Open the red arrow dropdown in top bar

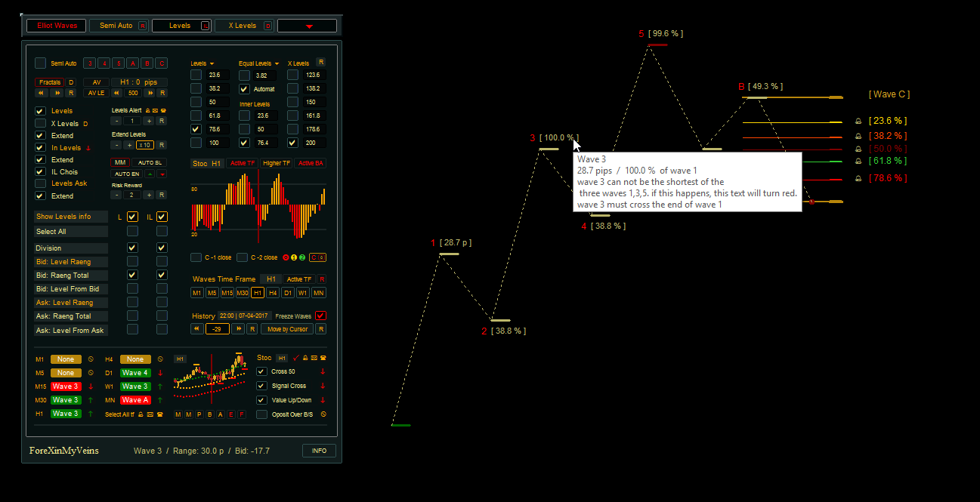[308, 26]
